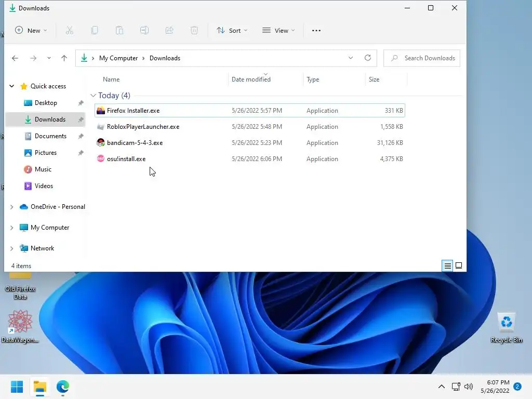Screen dimensions: 532x399
Task: Select the Firefox Installer.exe file name
Action: click(x=133, y=111)
